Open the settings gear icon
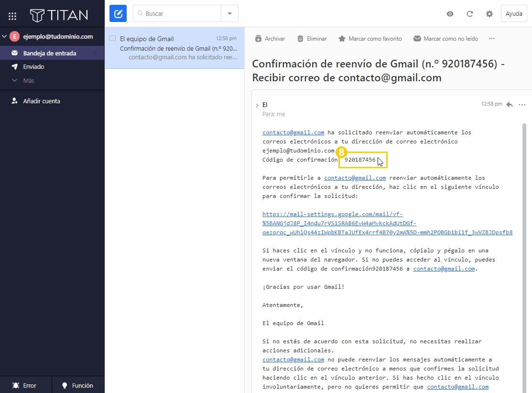Viewport: 532px width, 393px height. 489,14
